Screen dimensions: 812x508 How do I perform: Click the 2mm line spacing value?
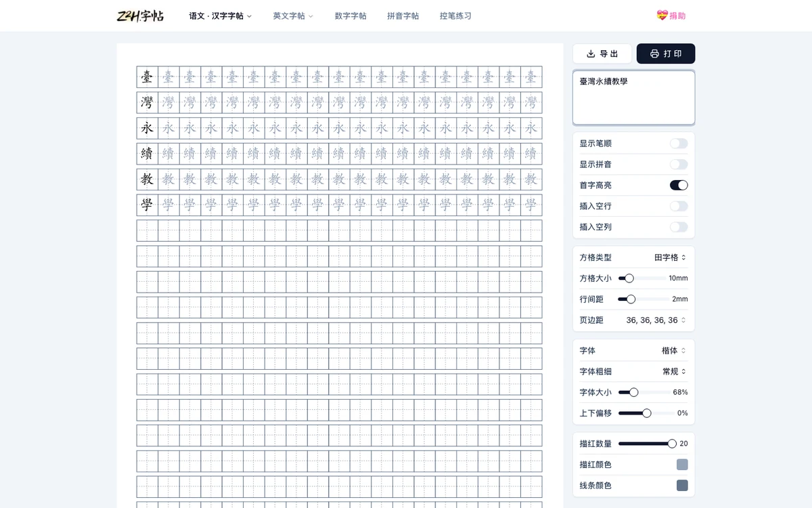pyautogui.click(x=680, y=299)
